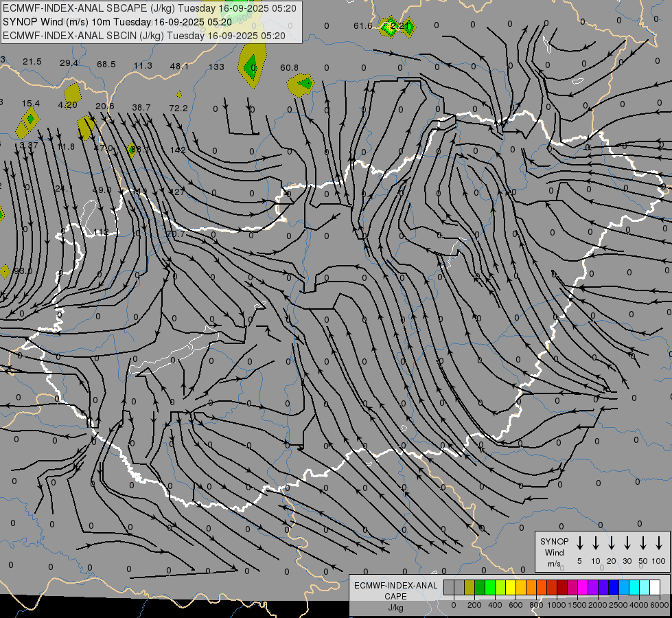Image resolution: width=672 pixels, height=618 pixels.
Task: Click the 10 m/s wind arrow in legend
Action: [596, 543]
